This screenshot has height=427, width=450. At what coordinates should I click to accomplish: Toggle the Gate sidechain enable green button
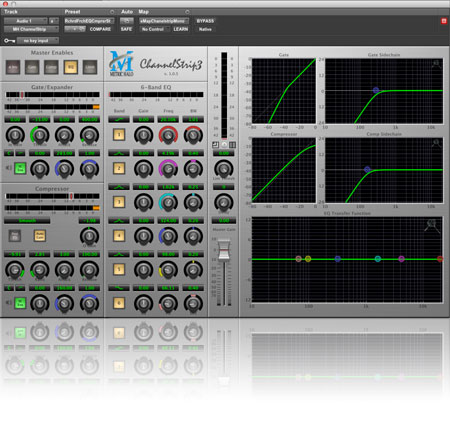coord(20,168)
